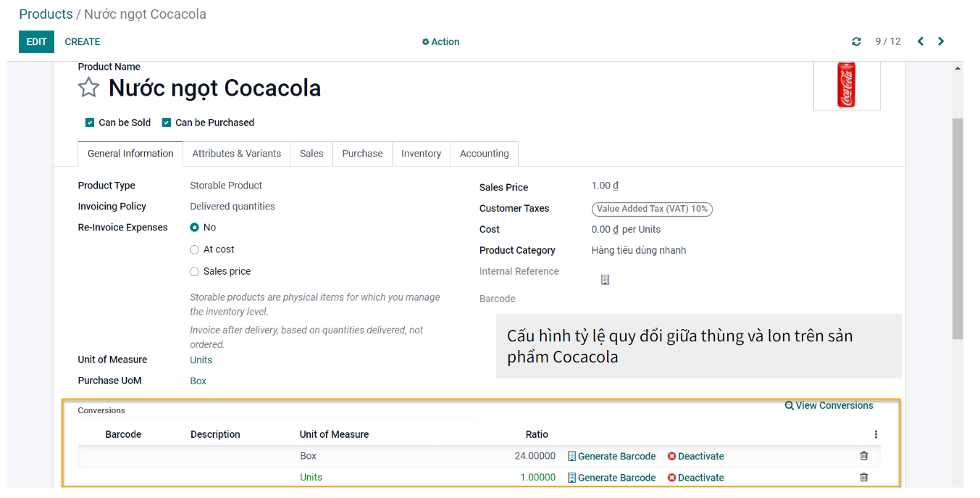Delete the Box conversion row trash icon
The image size is (980, 498).
coord(863,456)
